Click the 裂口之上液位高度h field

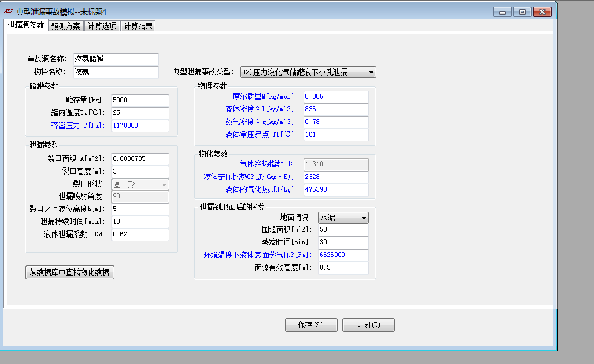click(140, 209)
